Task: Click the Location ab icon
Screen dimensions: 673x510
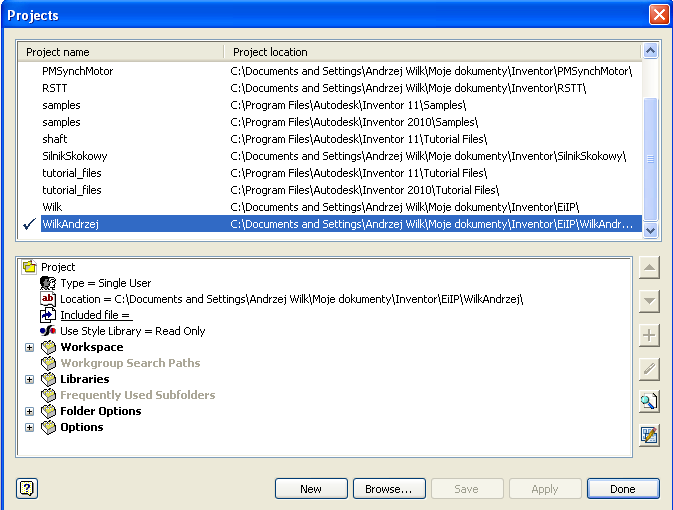Action: (x=48, y=299)
